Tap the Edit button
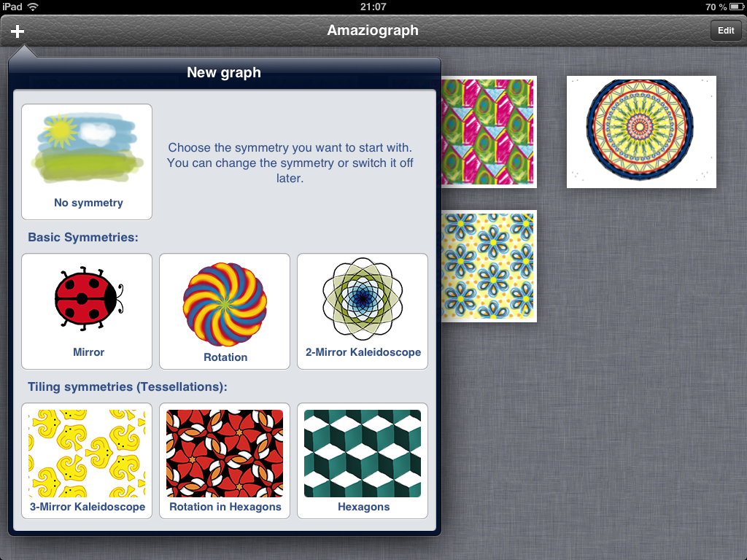The image size is (747, 560). tap(726, 31)
